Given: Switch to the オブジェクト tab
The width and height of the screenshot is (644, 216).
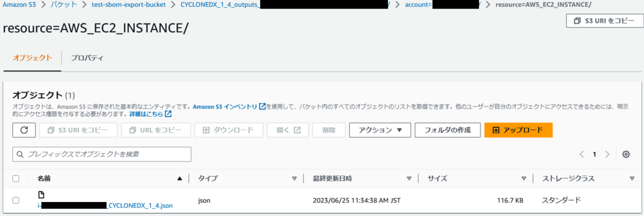Looking at the screenshot, I should (33, 57).
